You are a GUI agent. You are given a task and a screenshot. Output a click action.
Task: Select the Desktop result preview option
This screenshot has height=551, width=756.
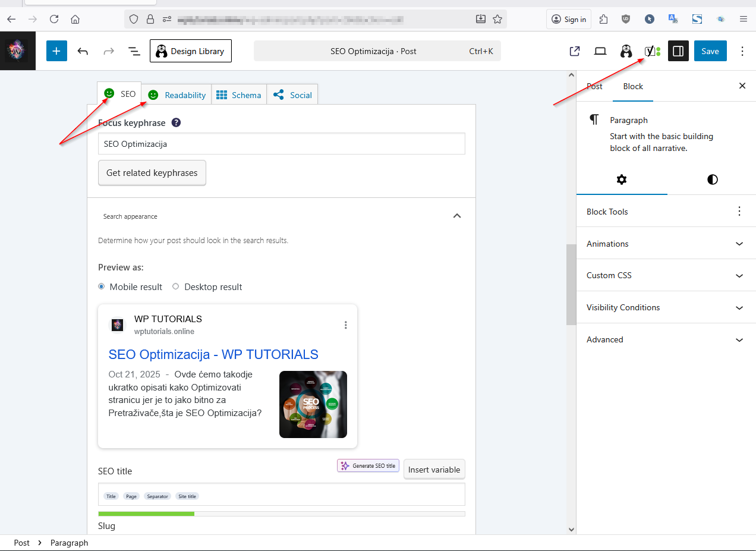click(x=176, y=286)
